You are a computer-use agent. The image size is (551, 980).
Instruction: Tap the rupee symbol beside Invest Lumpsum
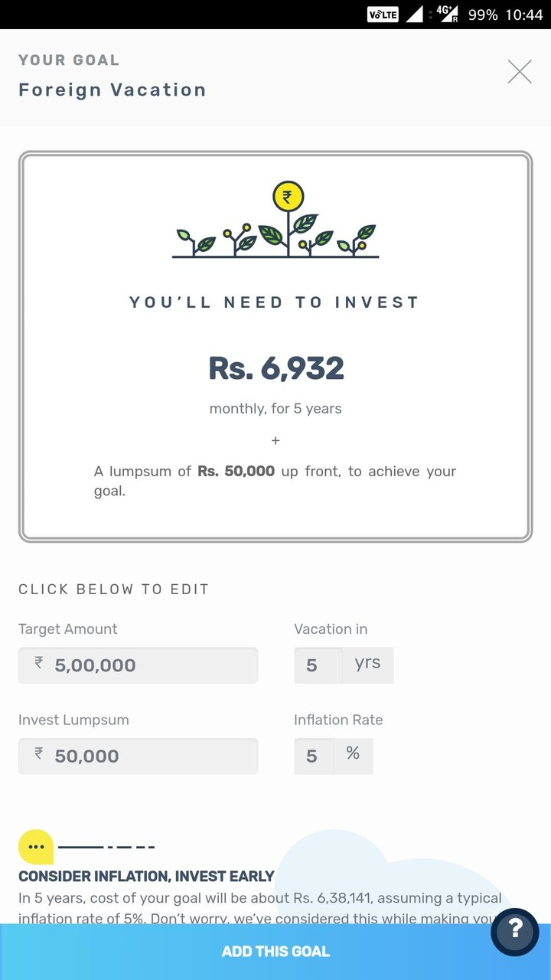pos(37,756)
